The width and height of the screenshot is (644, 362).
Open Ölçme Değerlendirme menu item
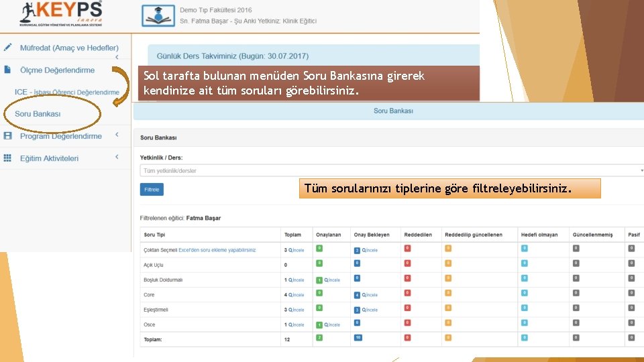tap(57, 70)
